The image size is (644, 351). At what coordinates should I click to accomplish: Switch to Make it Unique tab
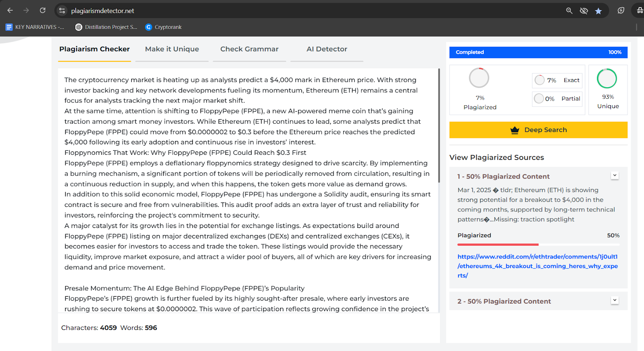click(172, 49)
